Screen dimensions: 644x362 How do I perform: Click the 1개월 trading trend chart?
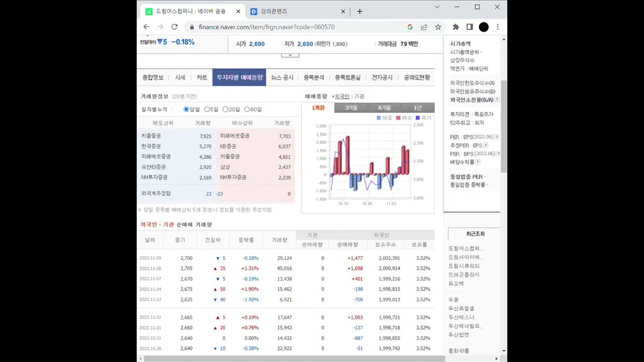click(x=368, y=163)
